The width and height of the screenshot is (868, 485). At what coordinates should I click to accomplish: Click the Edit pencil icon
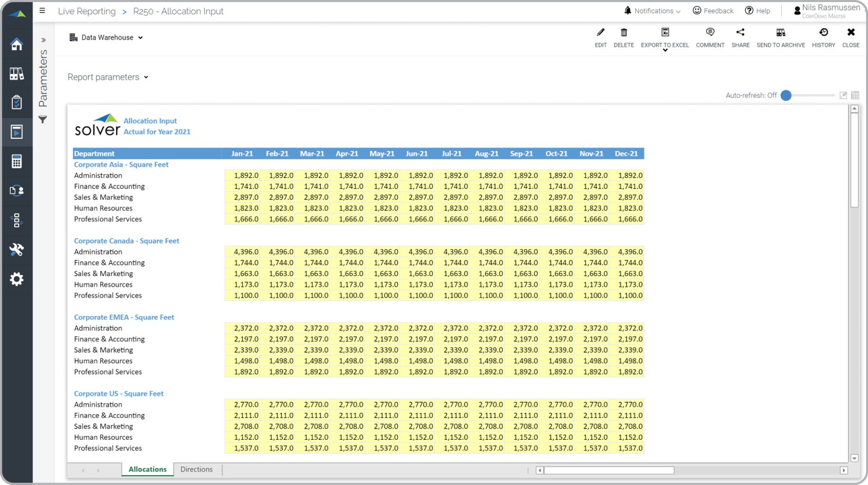point(600,33)
